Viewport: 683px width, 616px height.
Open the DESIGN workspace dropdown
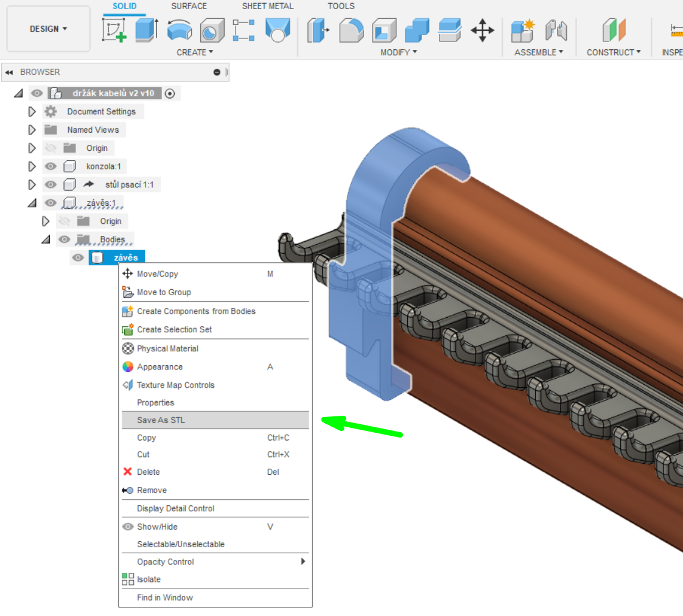(49, 29)
